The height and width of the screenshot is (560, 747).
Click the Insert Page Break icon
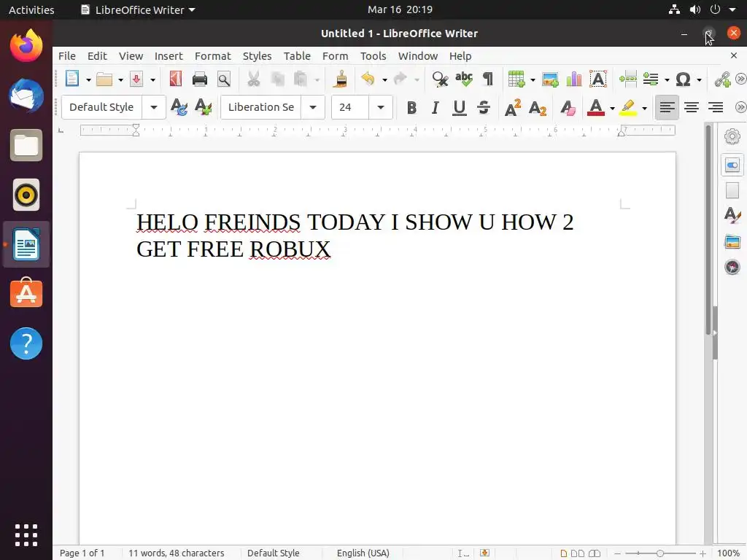point(628,79)
